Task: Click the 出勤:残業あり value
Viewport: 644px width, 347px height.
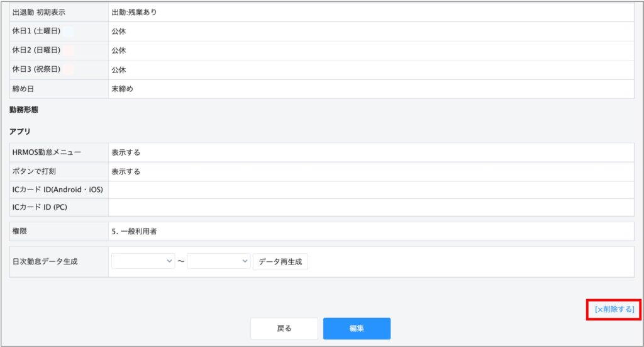Action: point(133,13)
